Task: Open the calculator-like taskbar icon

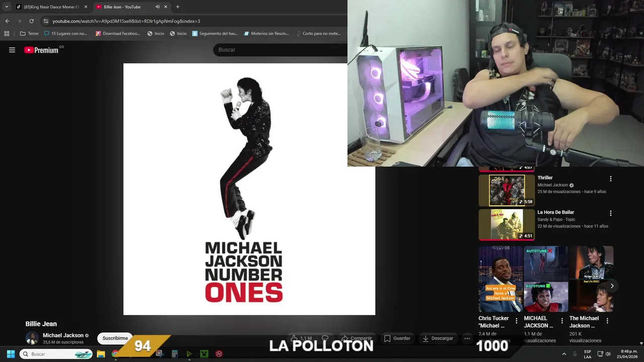Action: 175,354
